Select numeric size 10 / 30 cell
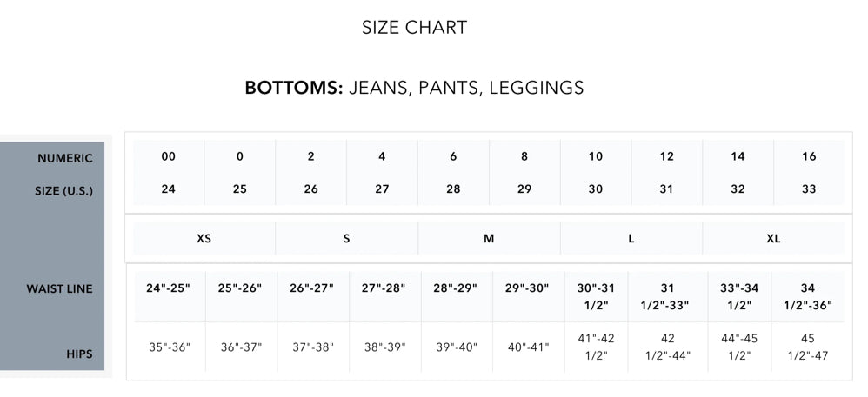 tap(596, 173)
